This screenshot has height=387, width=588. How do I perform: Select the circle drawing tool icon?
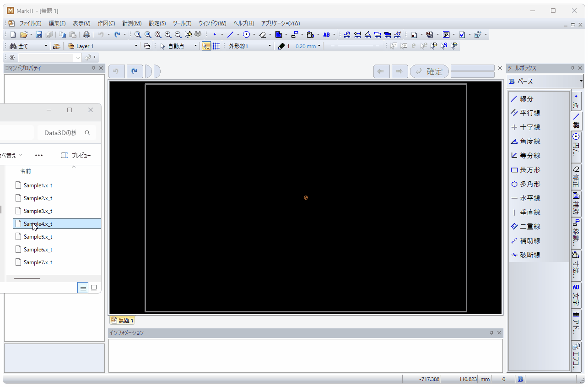246,34
